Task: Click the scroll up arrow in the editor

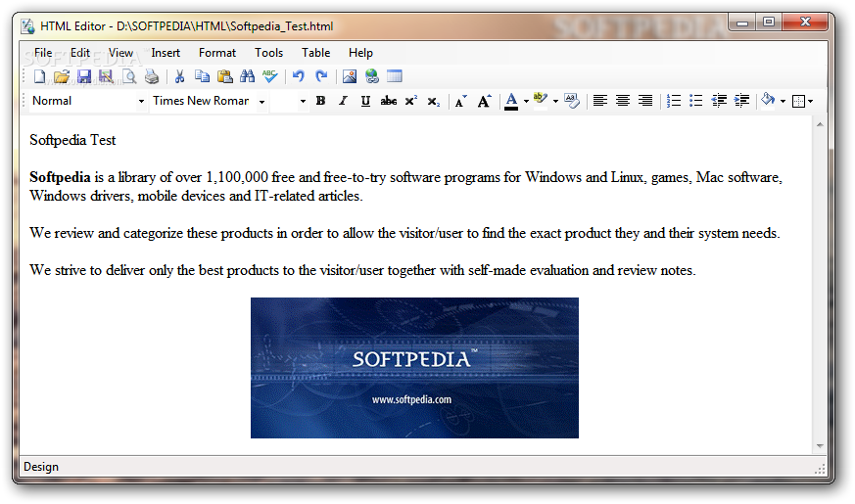Action: (820, 124)
